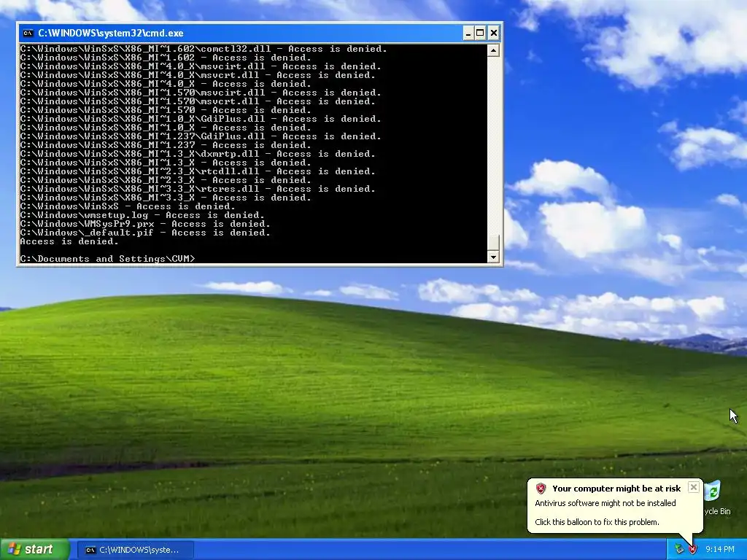
Task: Click the cmd vertical scrollbar thumb
Action: tap(493, 242)
